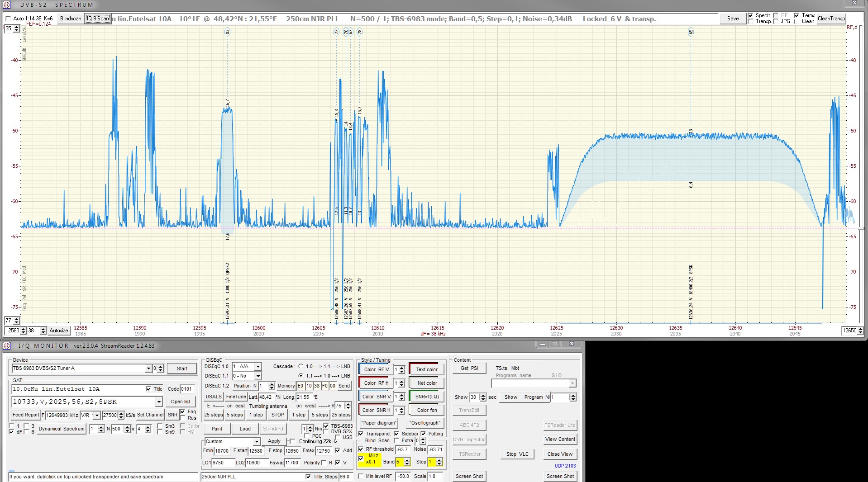Image resolution: width=868 pixels, height=482 pixels.
Task: Open the DiSEqC 1.0 dropdown
Action: coord(258,366)
